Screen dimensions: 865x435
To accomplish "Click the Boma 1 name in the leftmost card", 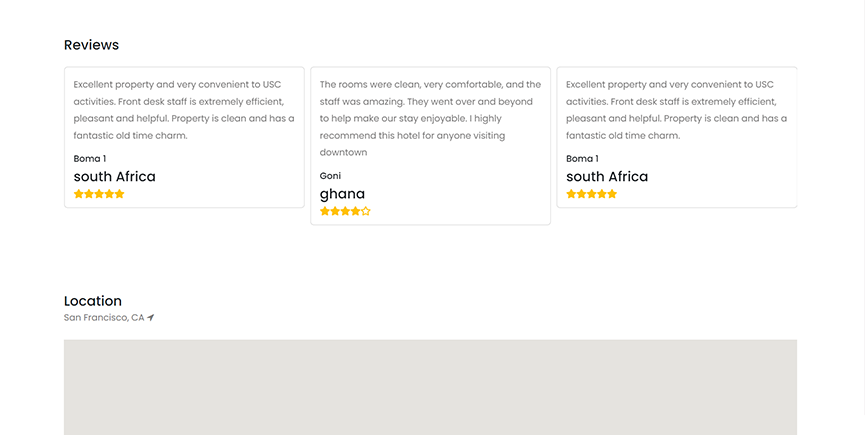I will [90, 159].
